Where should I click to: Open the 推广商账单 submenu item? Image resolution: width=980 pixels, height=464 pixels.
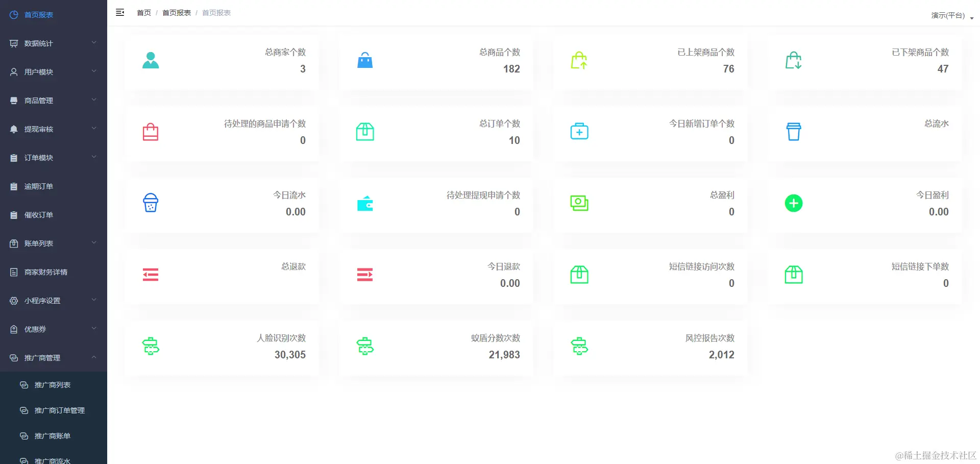(x=54, y=436)
